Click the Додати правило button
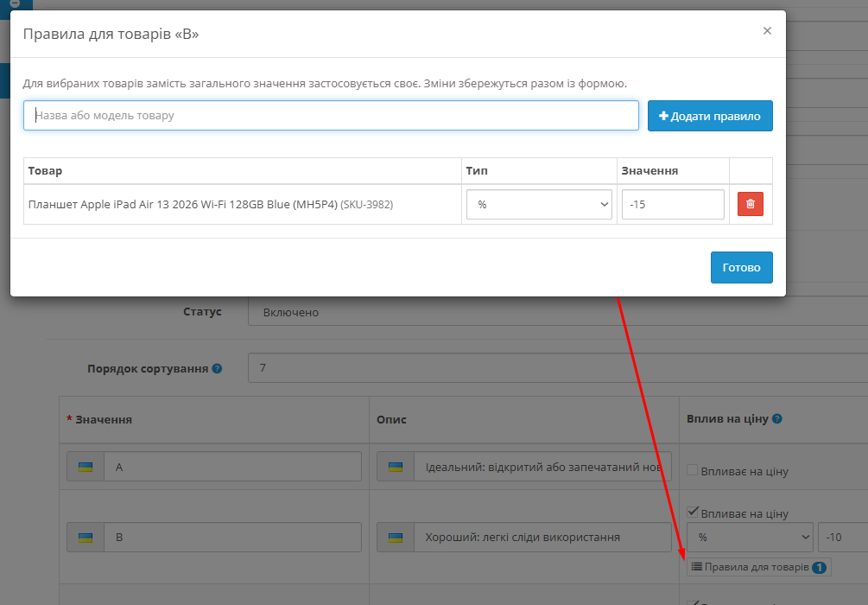The width and height of the screenshot is (868, 605). pos(710,116)
